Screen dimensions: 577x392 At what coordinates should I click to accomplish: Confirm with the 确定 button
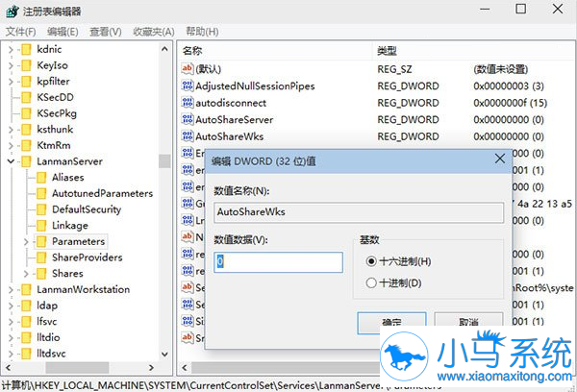click(x=391, y=323)
